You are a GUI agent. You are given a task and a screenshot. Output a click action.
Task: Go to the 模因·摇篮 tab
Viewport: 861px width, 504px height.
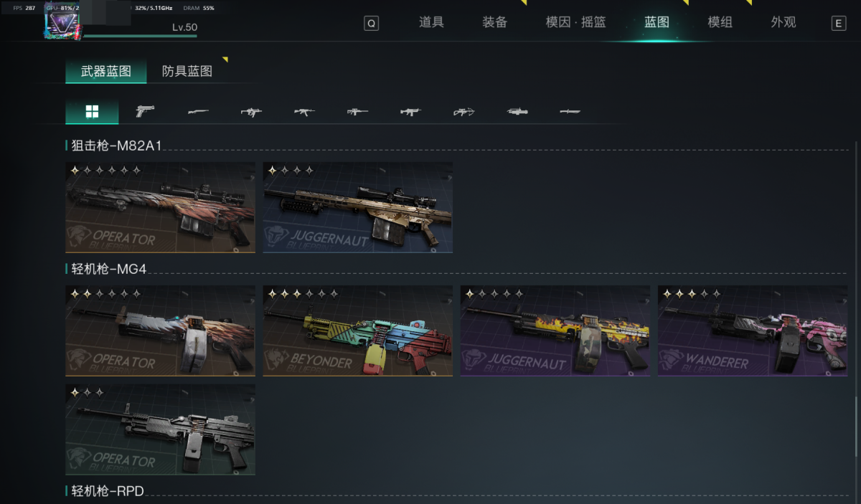575,22
